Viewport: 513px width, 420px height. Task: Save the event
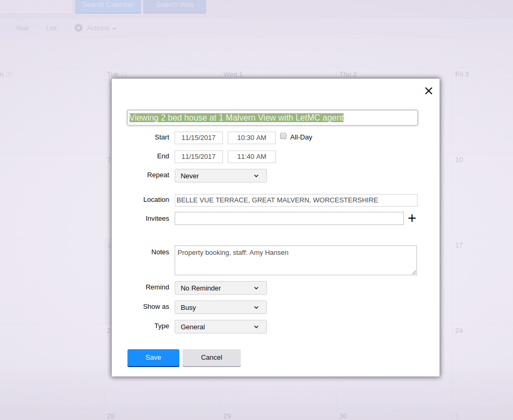pos(153,358)
